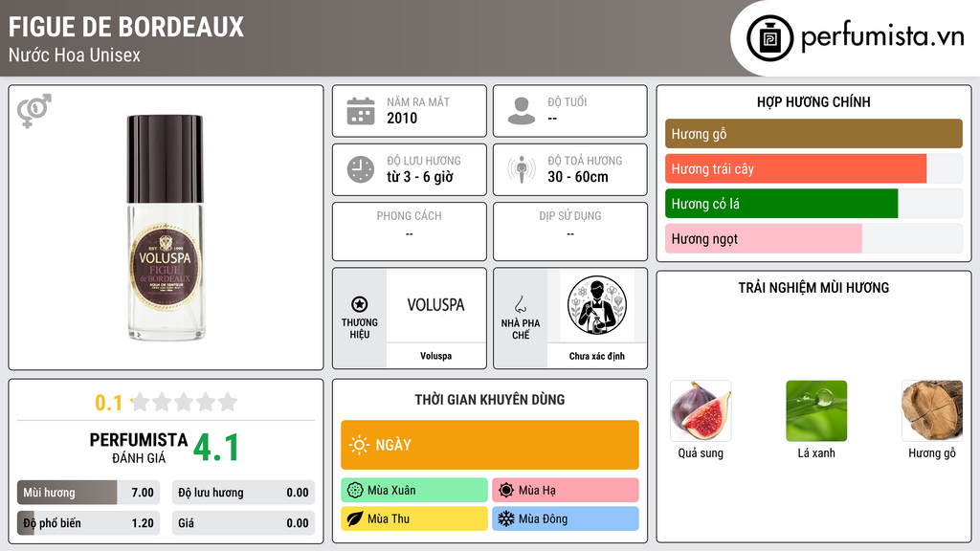Click the snowflake icon for Mùa Đông

click(x=506, y=518)
